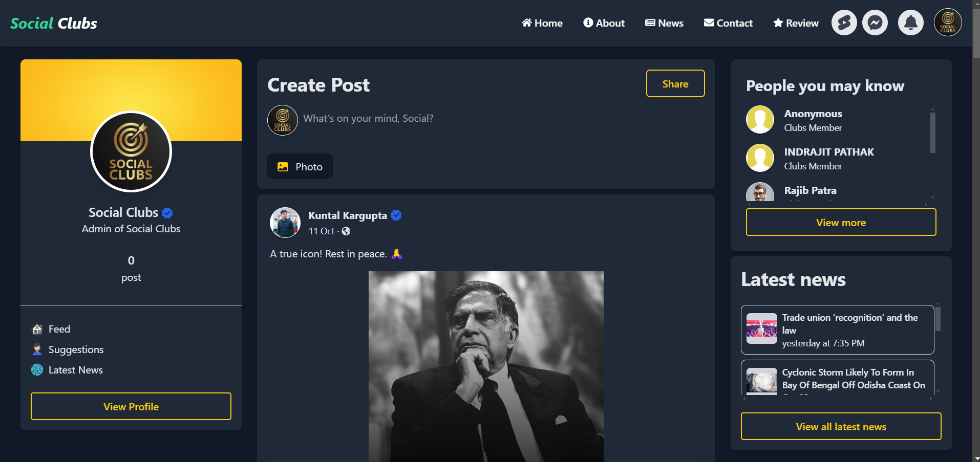980x462 pixels.
Task: Click the Messenger icon in navbar
Action: 875,23
